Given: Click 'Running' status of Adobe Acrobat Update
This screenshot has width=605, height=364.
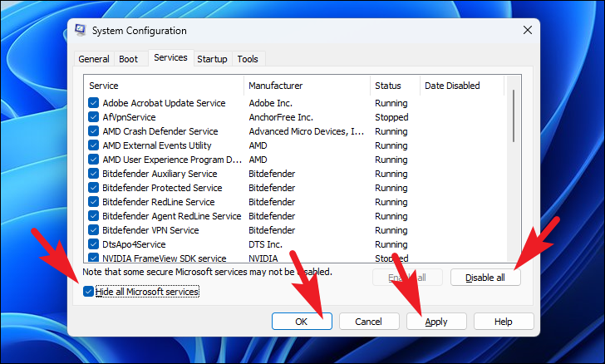Looking at the screenshot, I should point(391,103).
